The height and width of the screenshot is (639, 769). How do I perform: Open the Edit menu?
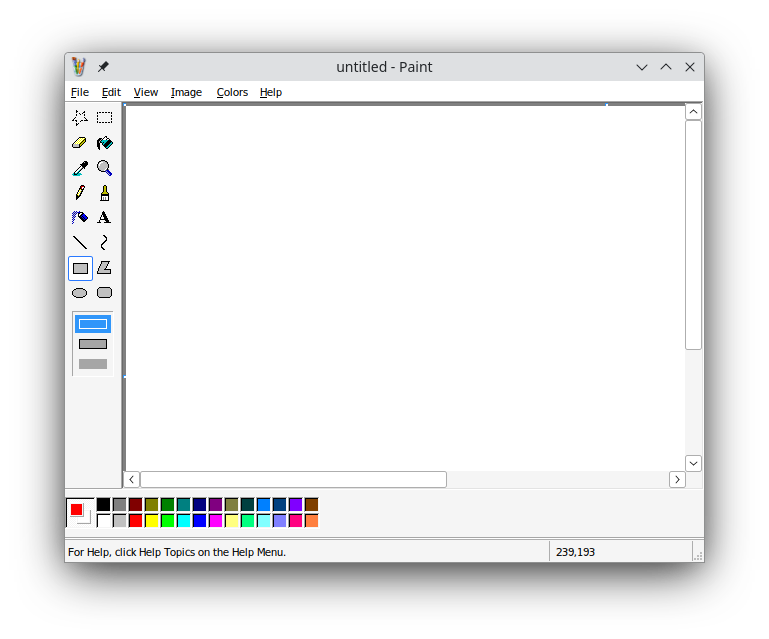[x=111, y=92]
